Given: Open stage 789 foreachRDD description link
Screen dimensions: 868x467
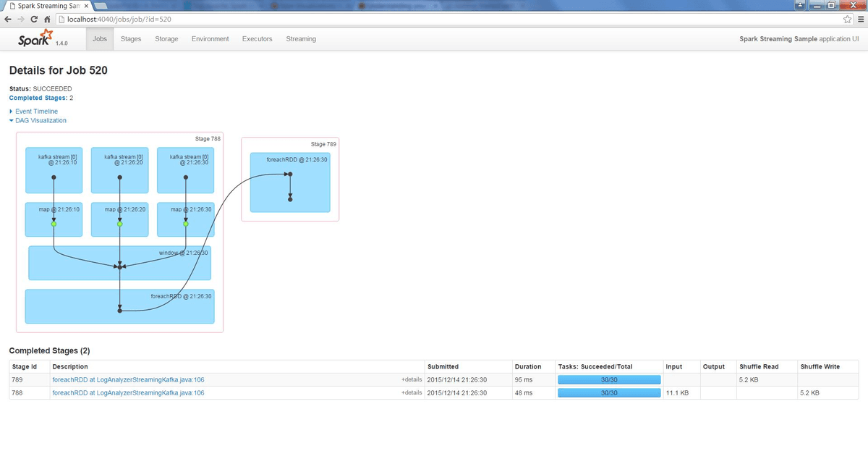Looking at the screenshot, I should point(128,379).
